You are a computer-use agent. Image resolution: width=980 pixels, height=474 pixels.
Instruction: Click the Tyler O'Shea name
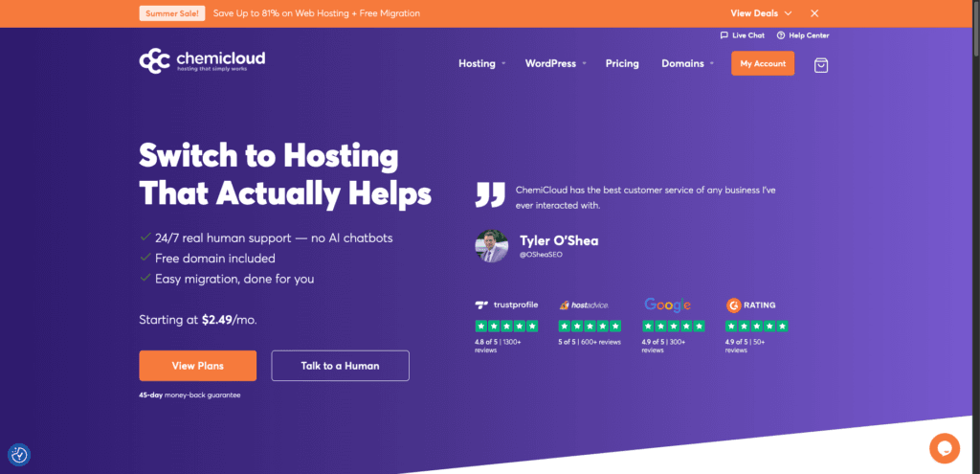(559, 240)
